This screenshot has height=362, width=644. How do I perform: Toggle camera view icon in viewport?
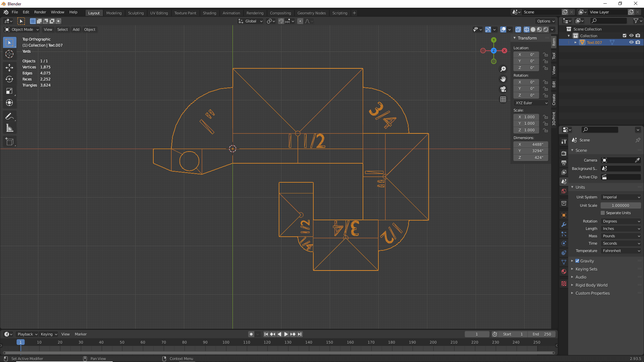point(503,89)
